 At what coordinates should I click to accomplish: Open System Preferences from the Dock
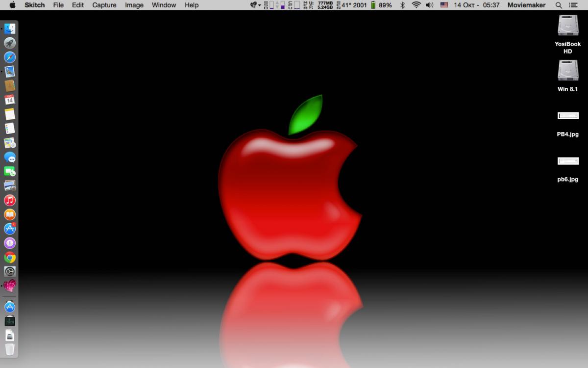[x=10, y=271]
